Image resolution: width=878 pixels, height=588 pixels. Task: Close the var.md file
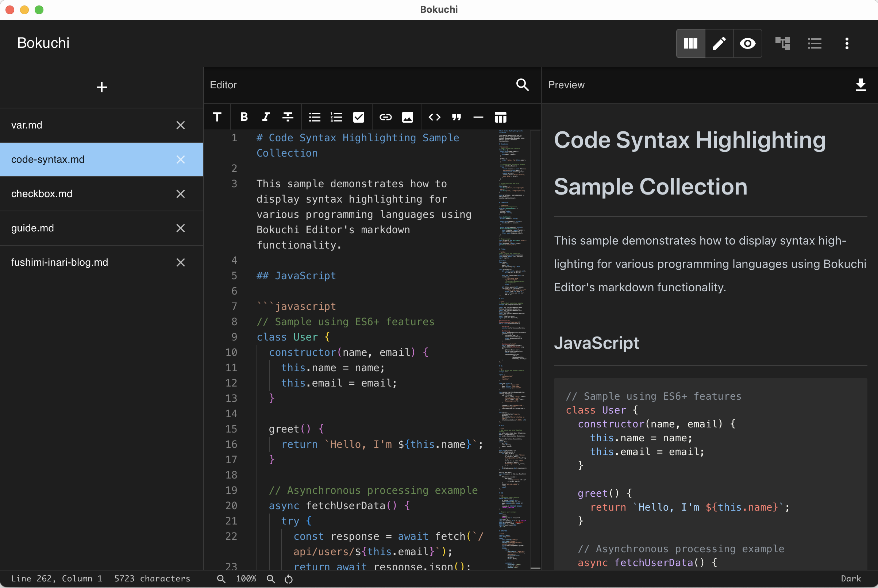(181, 125)
